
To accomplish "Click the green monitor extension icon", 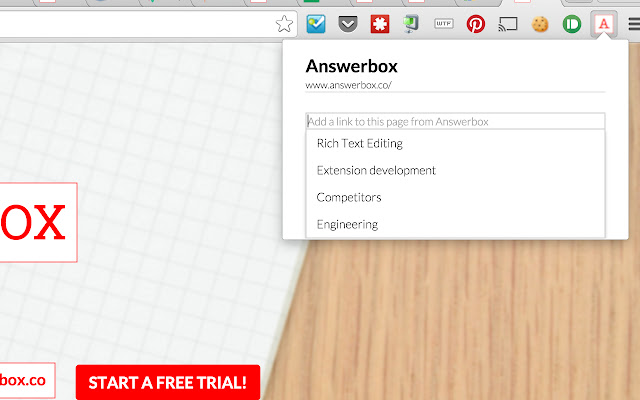I will point(411,24).
